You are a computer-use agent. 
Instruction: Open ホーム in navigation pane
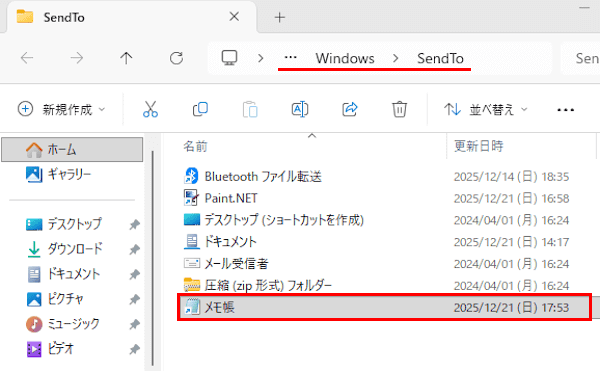[72, 150]
